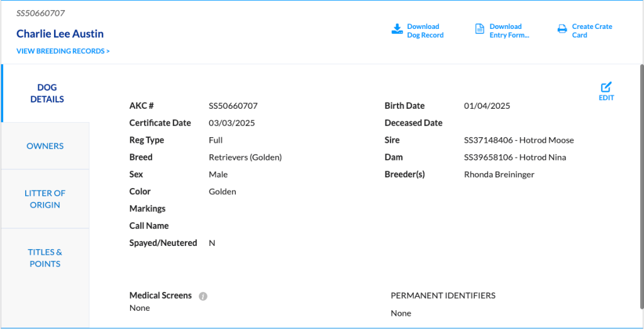Screen dimensions: 644x329
Task: Click the Create Crate Card text link
Action: 591,31
